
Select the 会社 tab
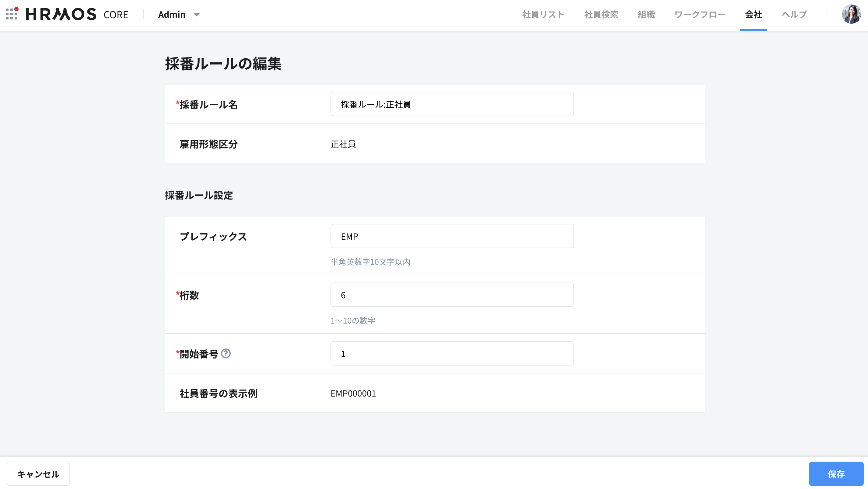click(x=754, y=15)
